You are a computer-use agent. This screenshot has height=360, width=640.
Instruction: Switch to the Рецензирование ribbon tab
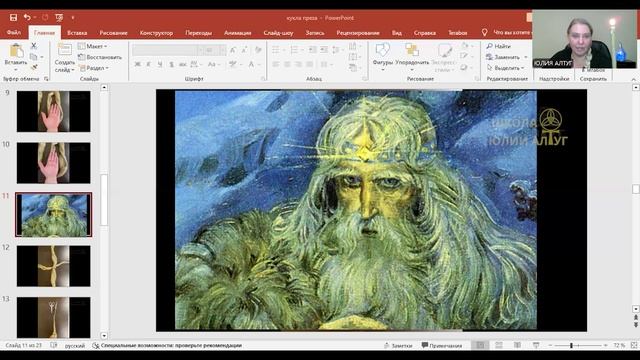358,33
